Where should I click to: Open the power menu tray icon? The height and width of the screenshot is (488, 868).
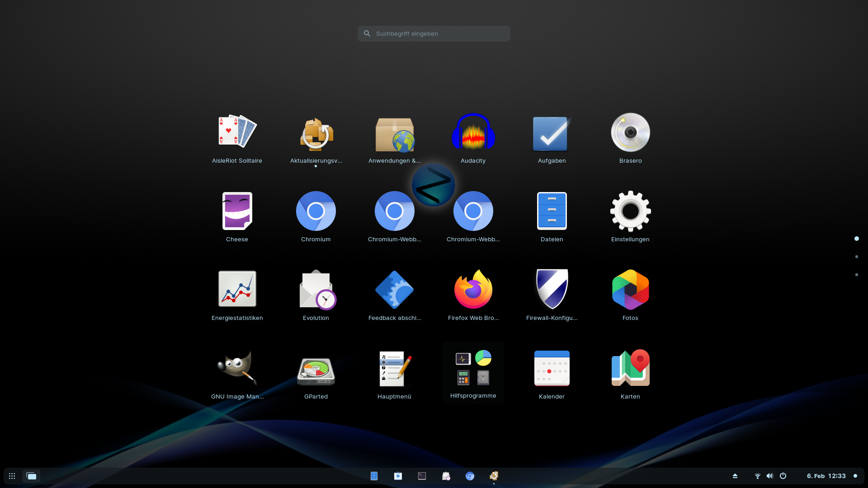[x=783, y=476]
